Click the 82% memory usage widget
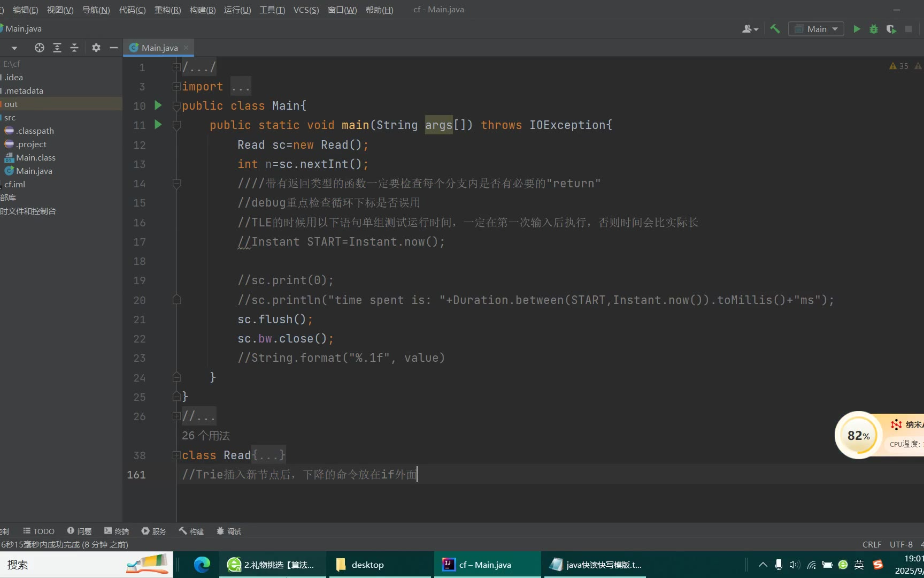This screenshot has height=578, width=924. (x=859, y=435)
